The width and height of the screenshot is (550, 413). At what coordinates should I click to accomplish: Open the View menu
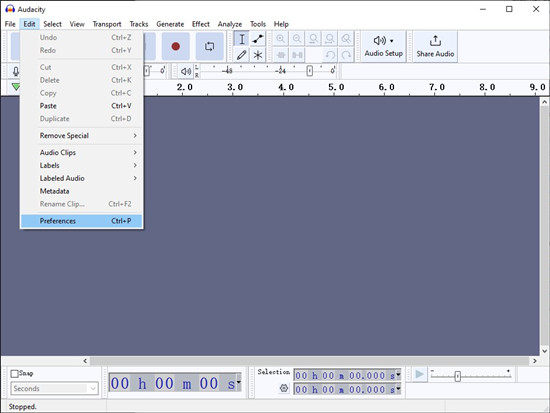pos(77,24)
